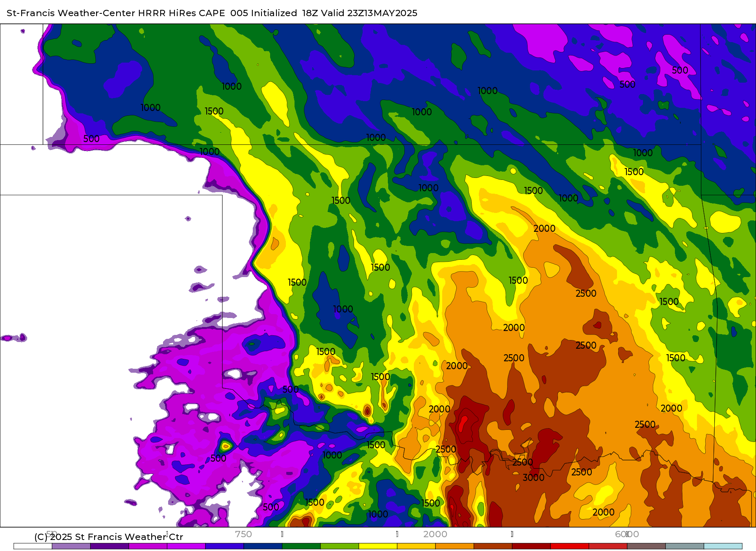Select the golden amber legend swatch
The width and height of the screenshot is (756, 551).
[416, 546]
